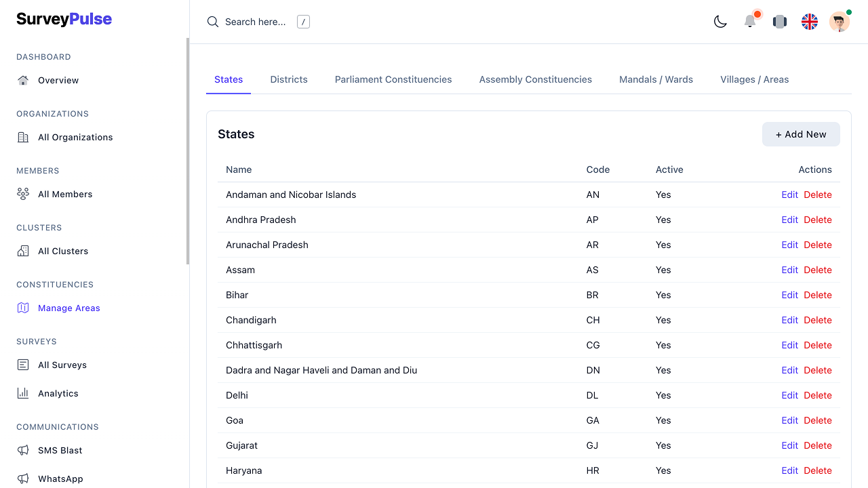Click the SMS Blast megaphone icon
868x488 pixels.
click(x=23, y=450)
